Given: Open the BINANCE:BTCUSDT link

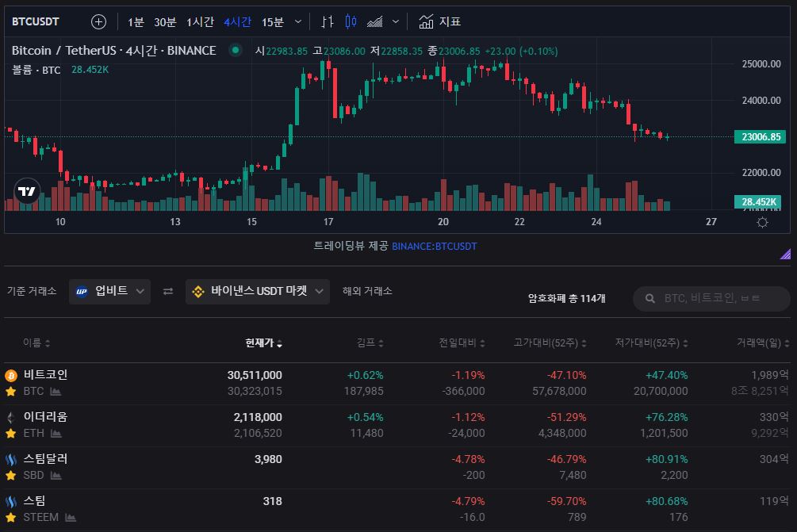Looking at the screenshot, I should [435, 247].
